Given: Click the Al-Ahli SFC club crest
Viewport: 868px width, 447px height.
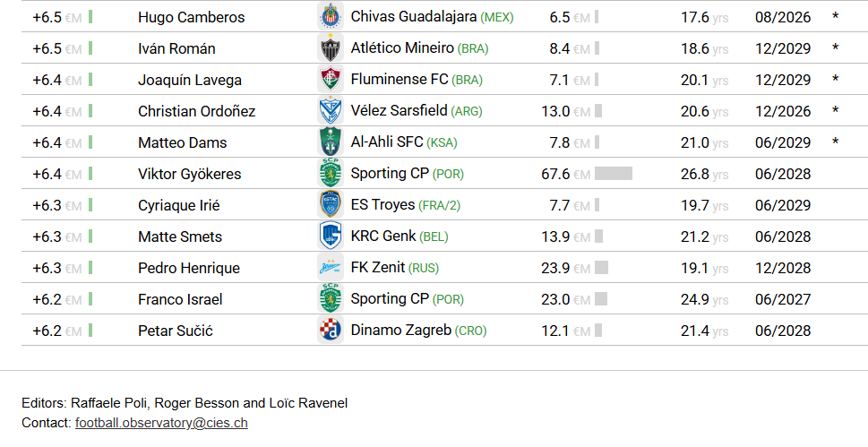Looking at the screenshot, I should (x=331, y=142).
